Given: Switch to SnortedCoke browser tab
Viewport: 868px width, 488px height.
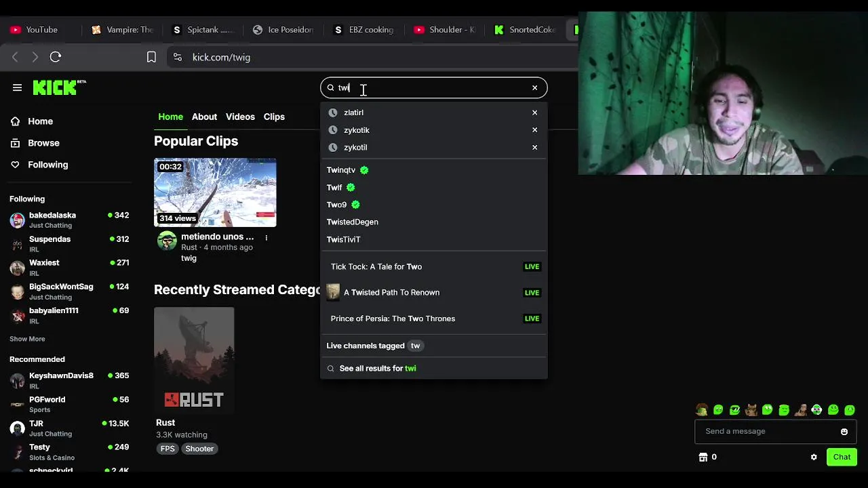Looking at the screenshot, I should (x=526, y=30).
